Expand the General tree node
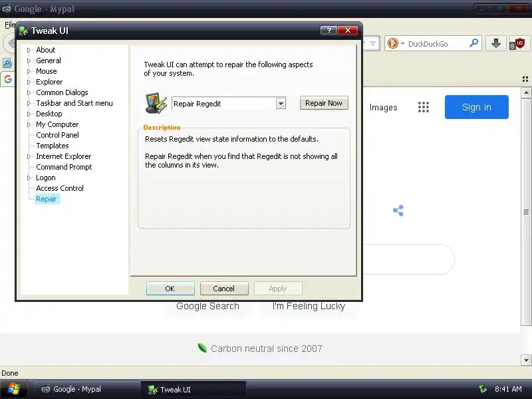532x399 pixels. point(29,61)
